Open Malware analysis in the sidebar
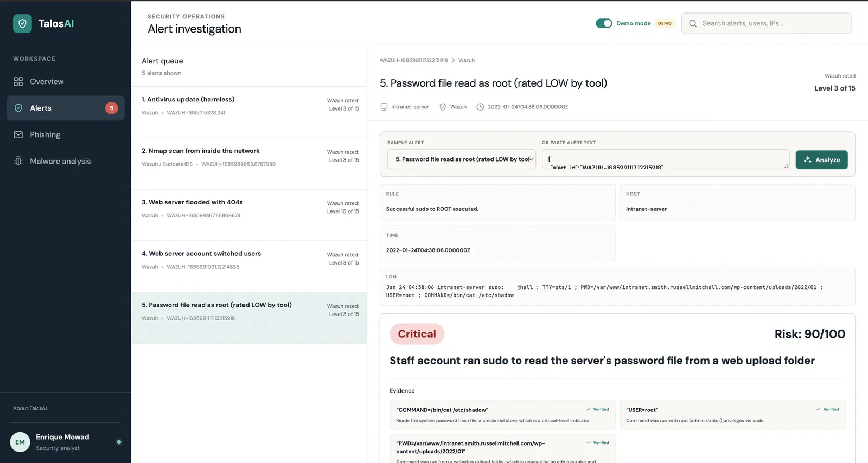Image resolution: width=868 pixels, height=463 pixels. pyautogui.click(x=65, y=161)
